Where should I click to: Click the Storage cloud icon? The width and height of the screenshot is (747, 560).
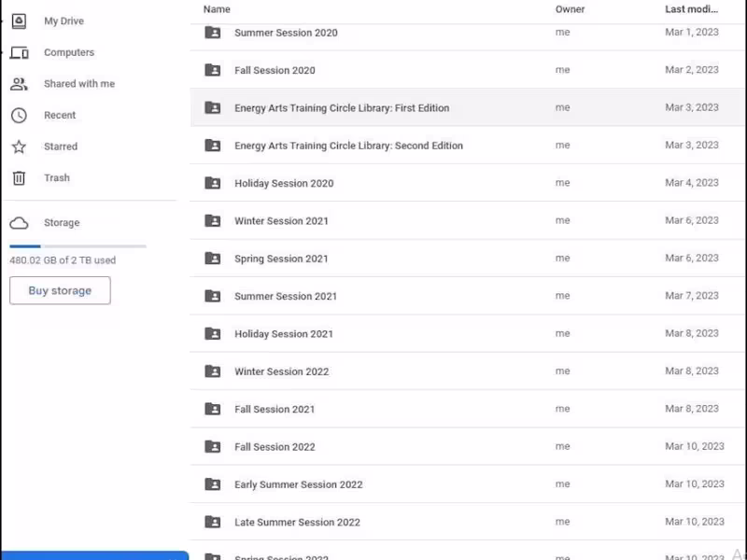19,223
